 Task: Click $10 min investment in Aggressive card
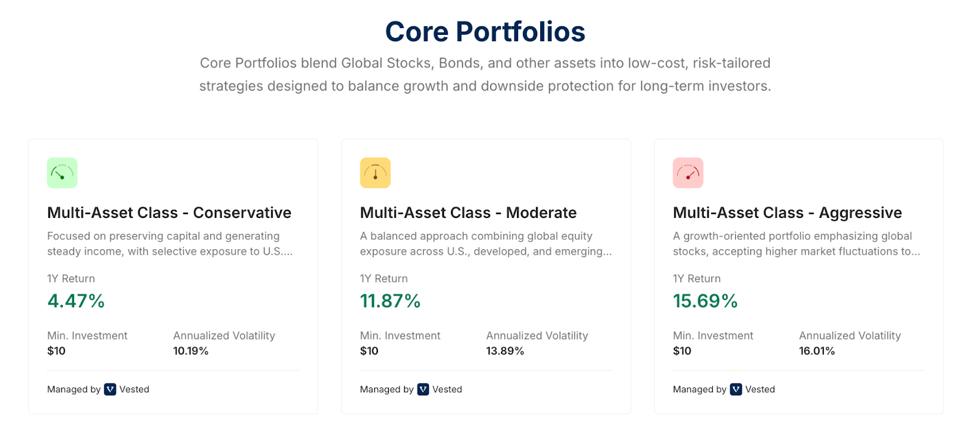[x=682, y=351]
